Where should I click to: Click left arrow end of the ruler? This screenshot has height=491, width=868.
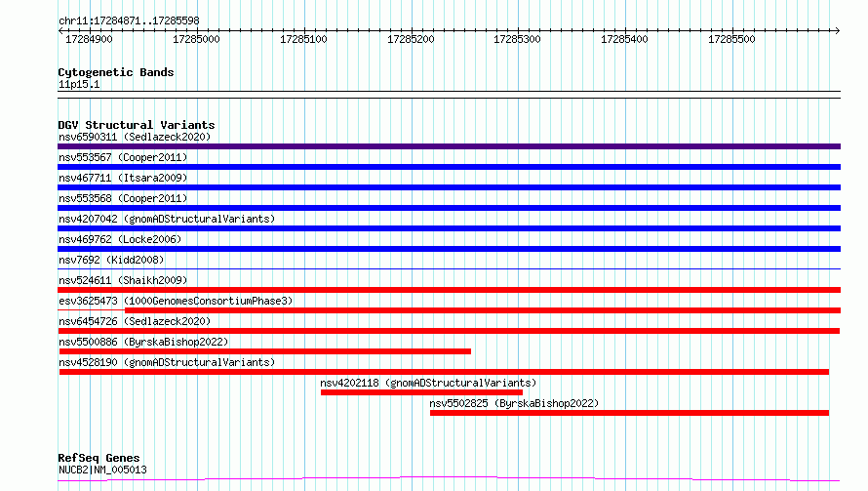coord(60,30)
